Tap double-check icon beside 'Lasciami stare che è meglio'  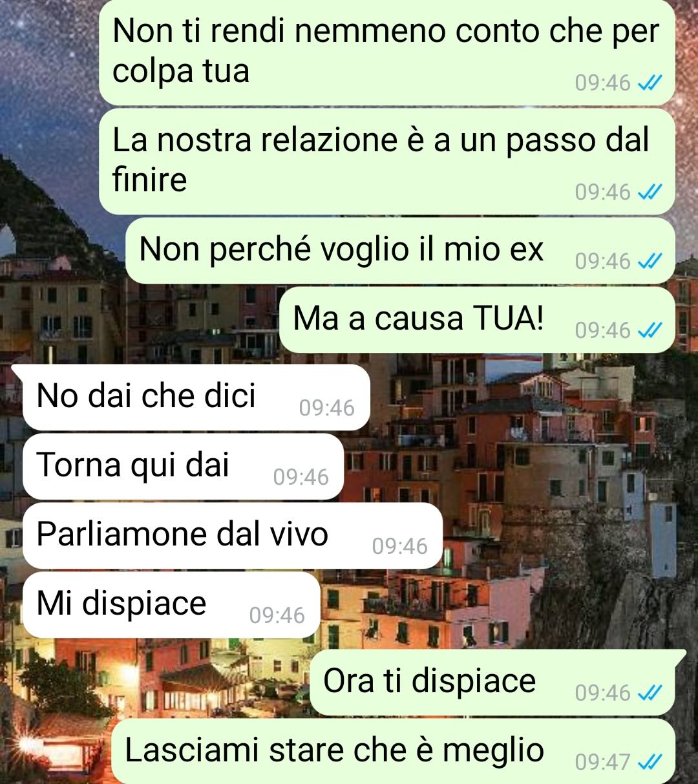(x=650, y=762)
